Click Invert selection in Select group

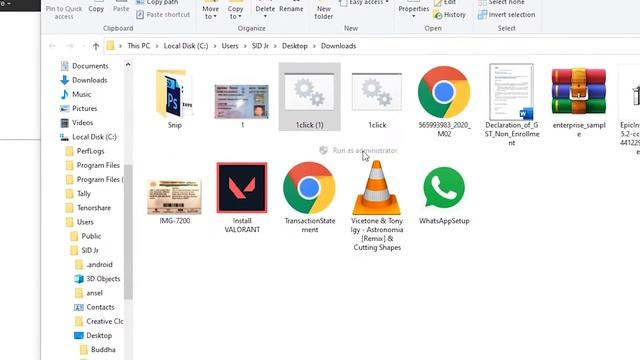pos(507,15)
